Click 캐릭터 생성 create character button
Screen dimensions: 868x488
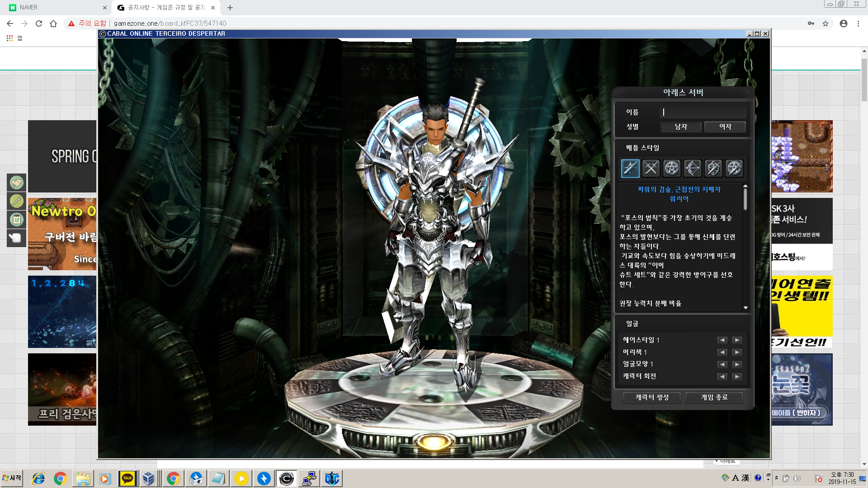[x=652, y=397]
